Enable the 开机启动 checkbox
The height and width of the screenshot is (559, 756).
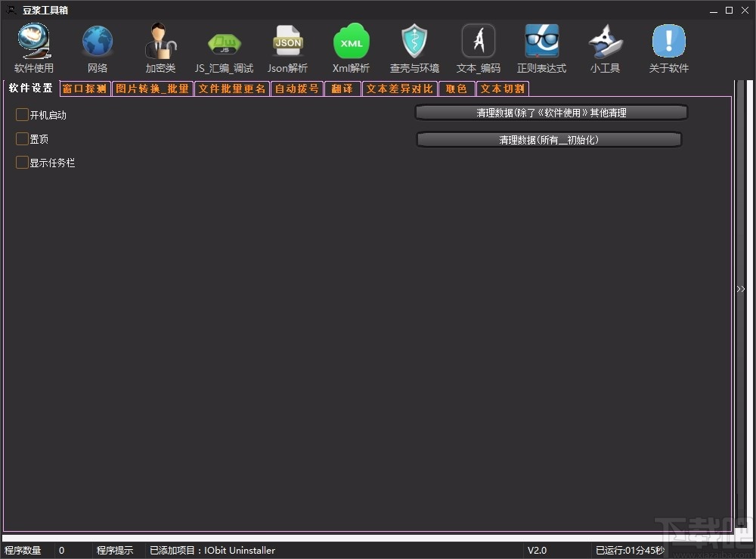point(22,115)
